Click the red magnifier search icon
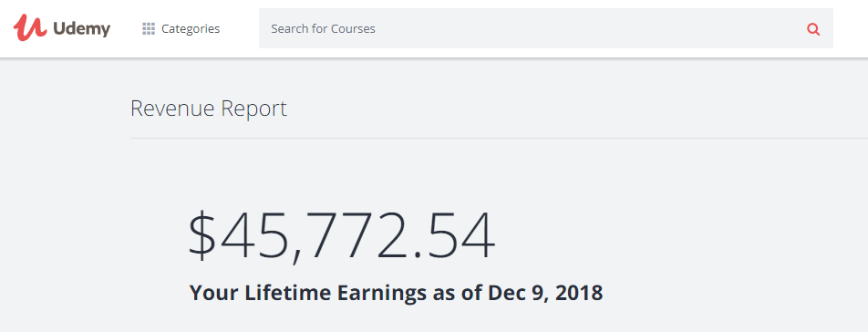Screen dimensions: 868x332 pos(813,29)
